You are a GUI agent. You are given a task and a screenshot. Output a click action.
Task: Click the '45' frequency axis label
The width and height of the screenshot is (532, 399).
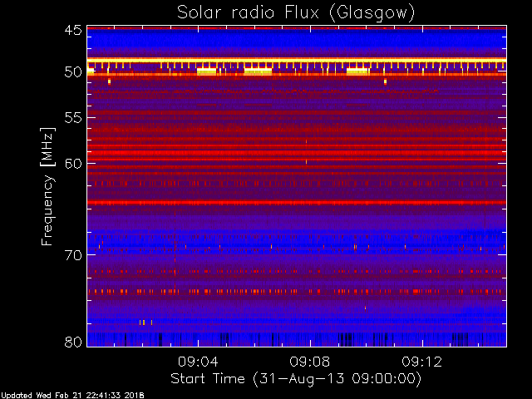[73, 30]
